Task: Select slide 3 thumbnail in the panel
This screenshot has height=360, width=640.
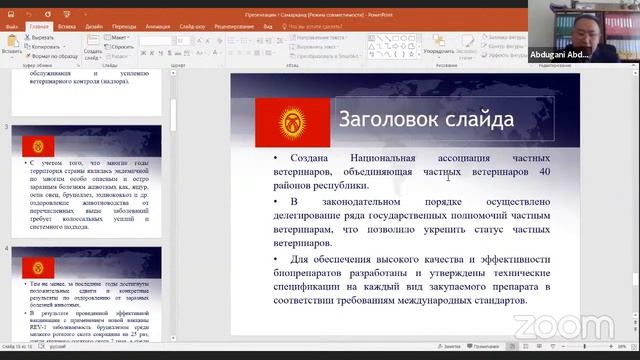Action: coord(87,182)
